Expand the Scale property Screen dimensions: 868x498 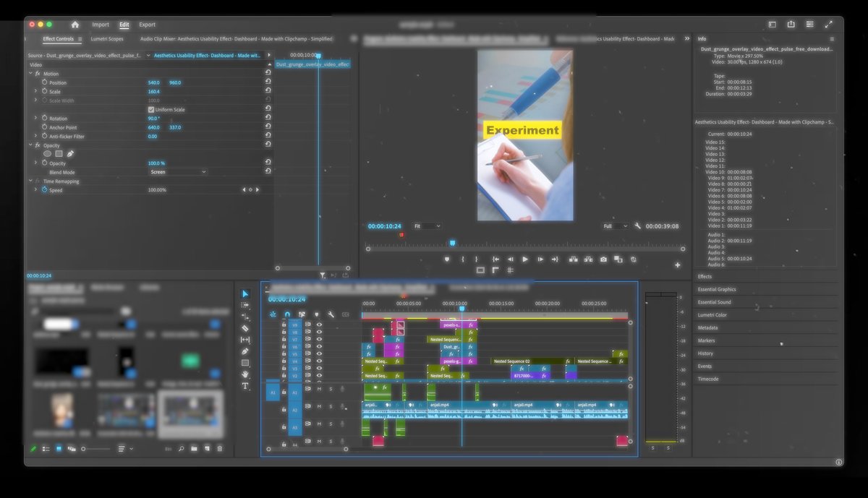point(35,91)
